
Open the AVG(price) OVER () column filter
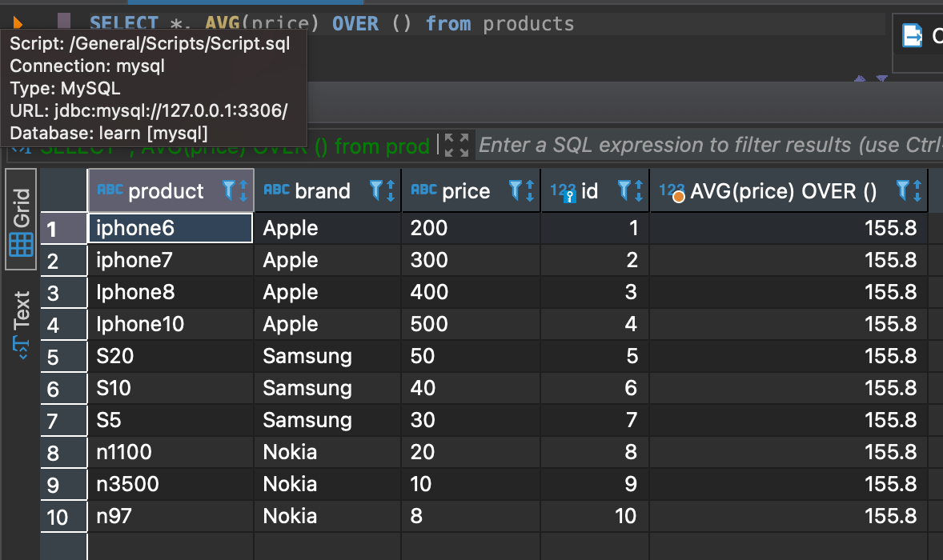click(x=905, y=190)
